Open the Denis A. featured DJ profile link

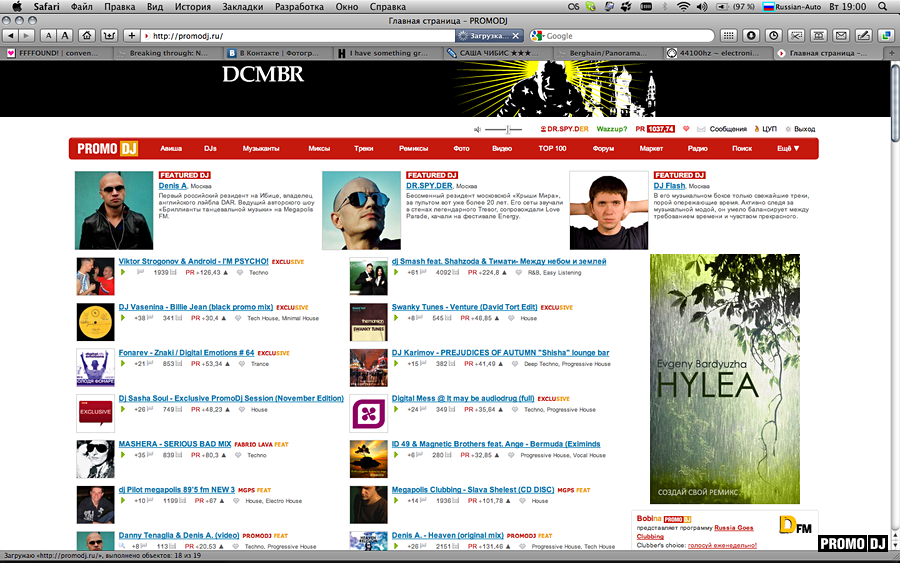point(172,186)
